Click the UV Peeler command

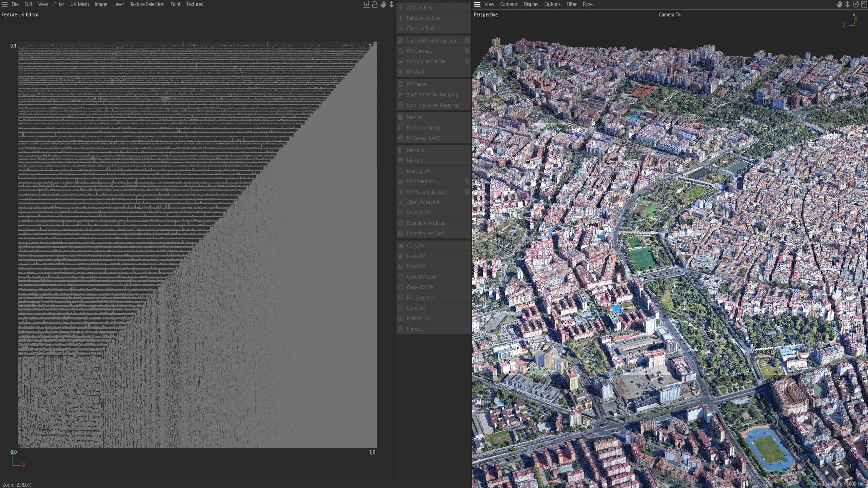click(x=434, y=84)
